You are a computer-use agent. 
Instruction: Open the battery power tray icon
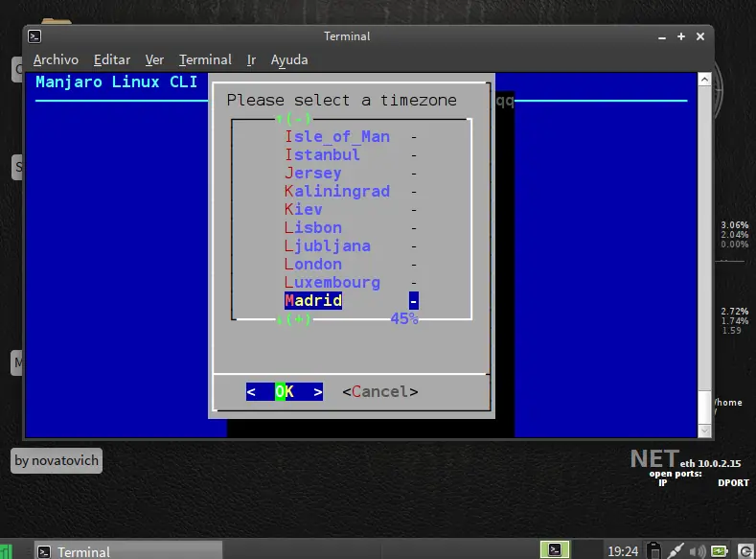719,551
